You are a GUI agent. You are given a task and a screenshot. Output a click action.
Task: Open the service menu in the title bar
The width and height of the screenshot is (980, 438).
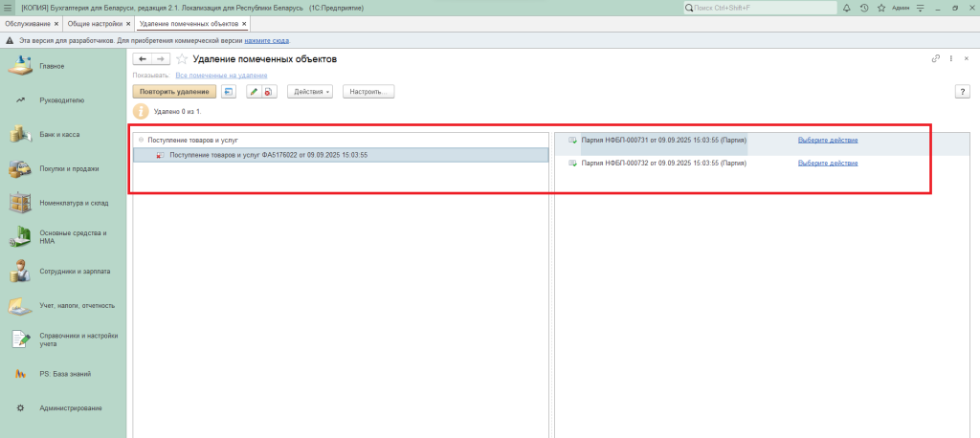[921, 8]
